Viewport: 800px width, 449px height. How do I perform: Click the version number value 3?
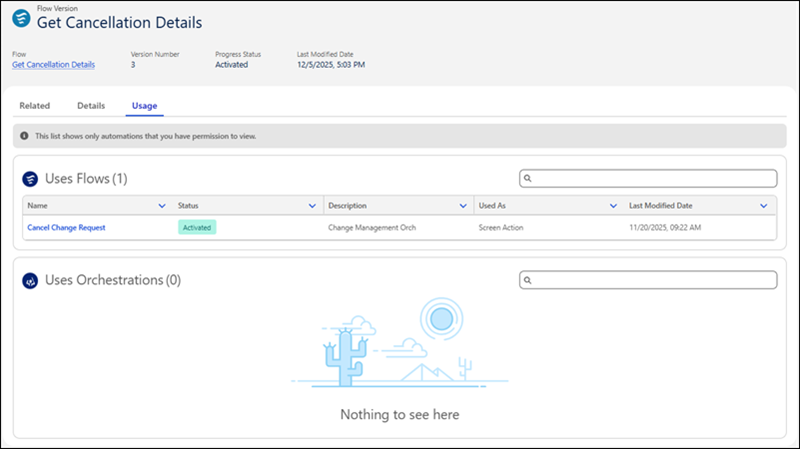point(133,65)
